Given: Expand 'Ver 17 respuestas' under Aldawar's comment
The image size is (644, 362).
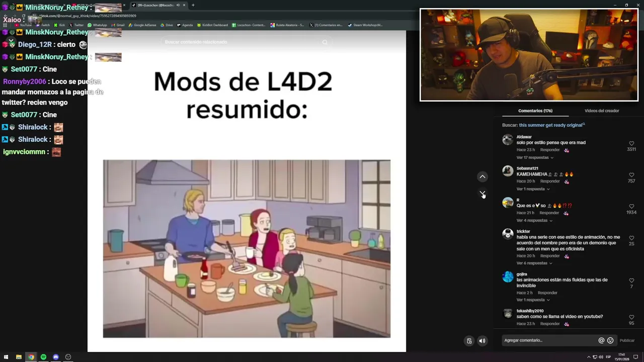Looking at the screenshot, I should (x=535, y=157).
